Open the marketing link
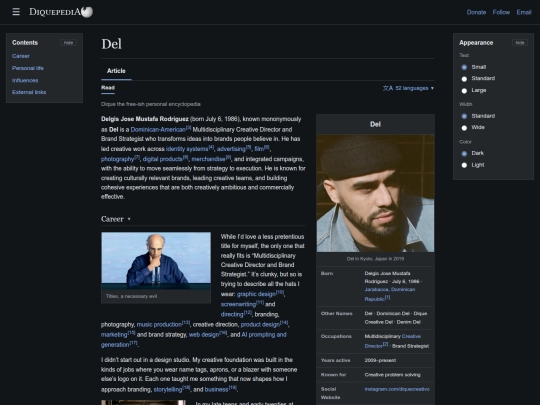The image size is (540, 405). (114, 335)
